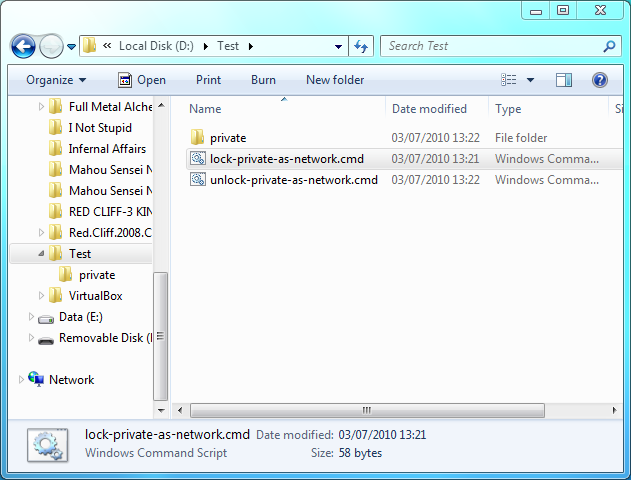Click the Removable Disk drive icon
The image size is (631, 480).
pos(46,340)
